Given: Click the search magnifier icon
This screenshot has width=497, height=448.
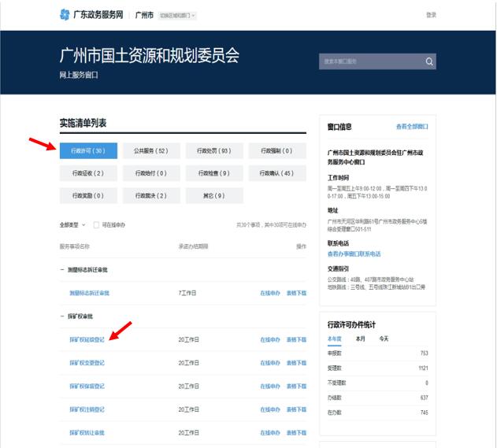Looking at the screenshot, I should pyautogui.click(x=429, y=61).
